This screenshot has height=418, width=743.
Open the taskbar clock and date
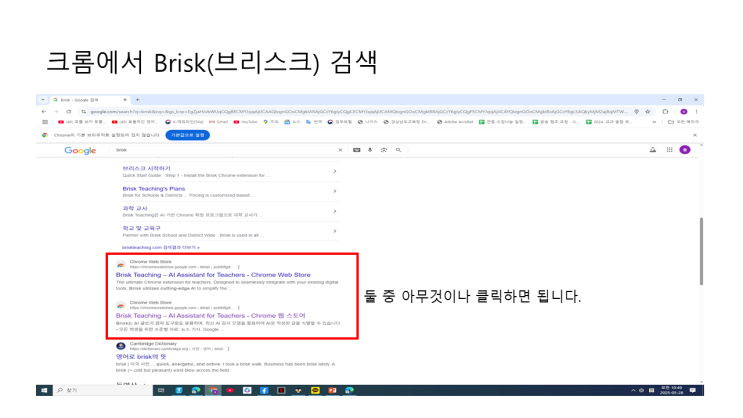[x=672, y=391]
